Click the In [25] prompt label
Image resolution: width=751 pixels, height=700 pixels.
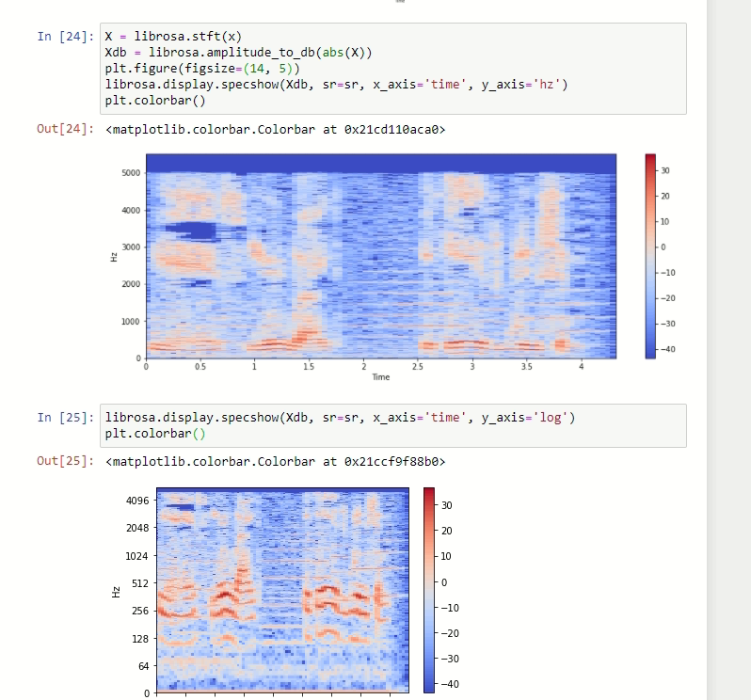point(66,418)
